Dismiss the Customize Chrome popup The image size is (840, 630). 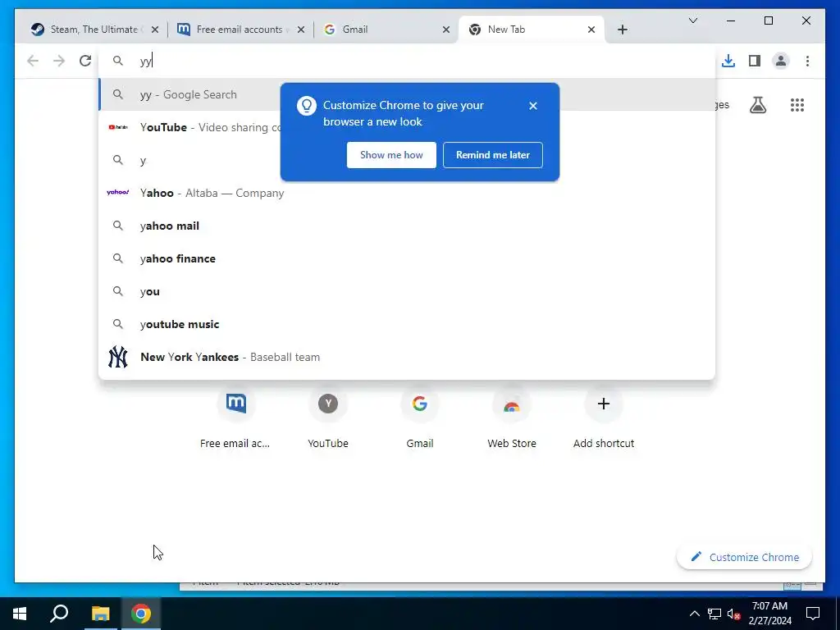click(533, 106)
